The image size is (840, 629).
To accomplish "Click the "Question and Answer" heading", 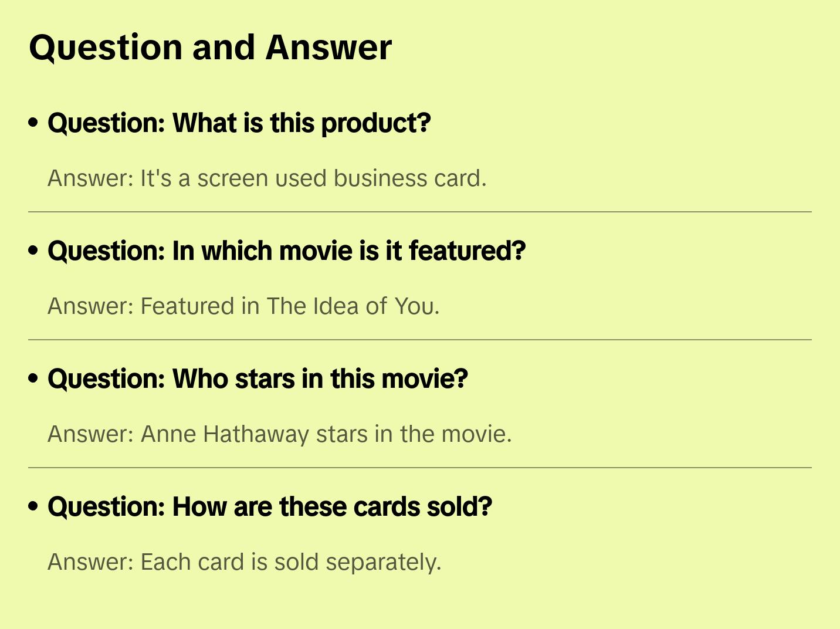I will [x=210, y=48].
